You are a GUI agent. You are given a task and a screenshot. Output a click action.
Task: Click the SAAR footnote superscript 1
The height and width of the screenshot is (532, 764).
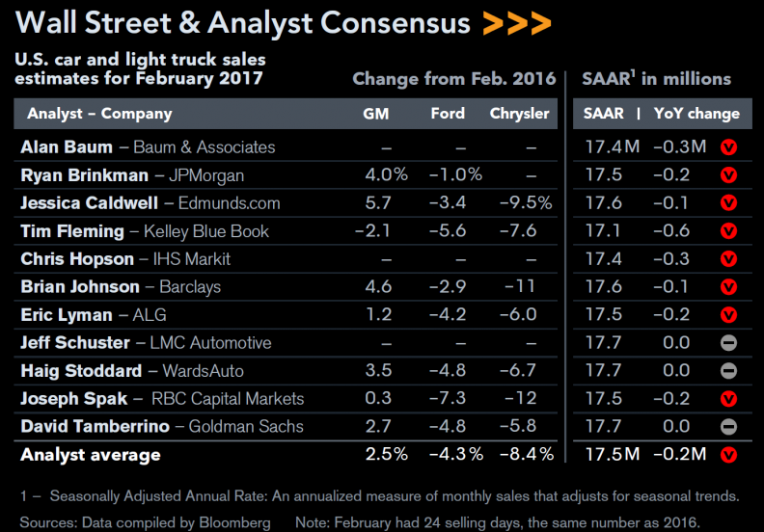633,73
